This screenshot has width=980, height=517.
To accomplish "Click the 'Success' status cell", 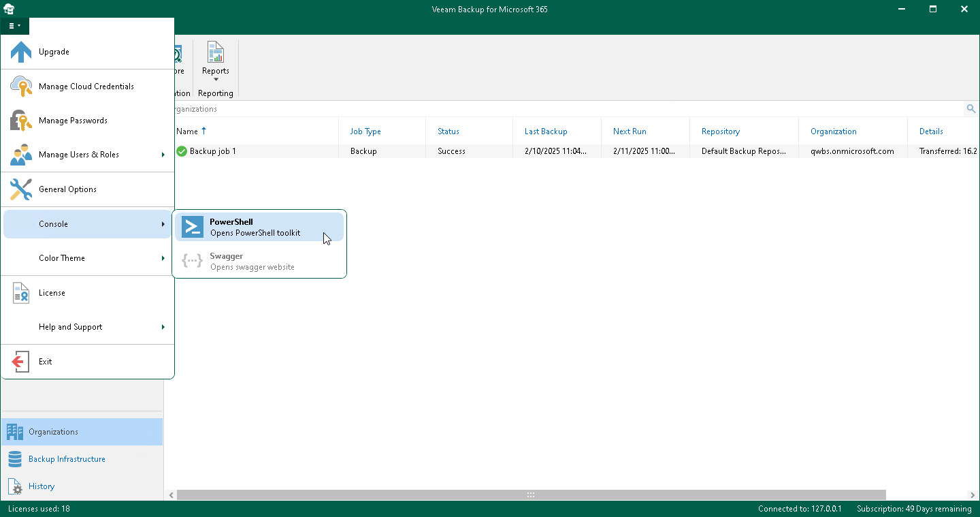I will (x=452, y=151).
